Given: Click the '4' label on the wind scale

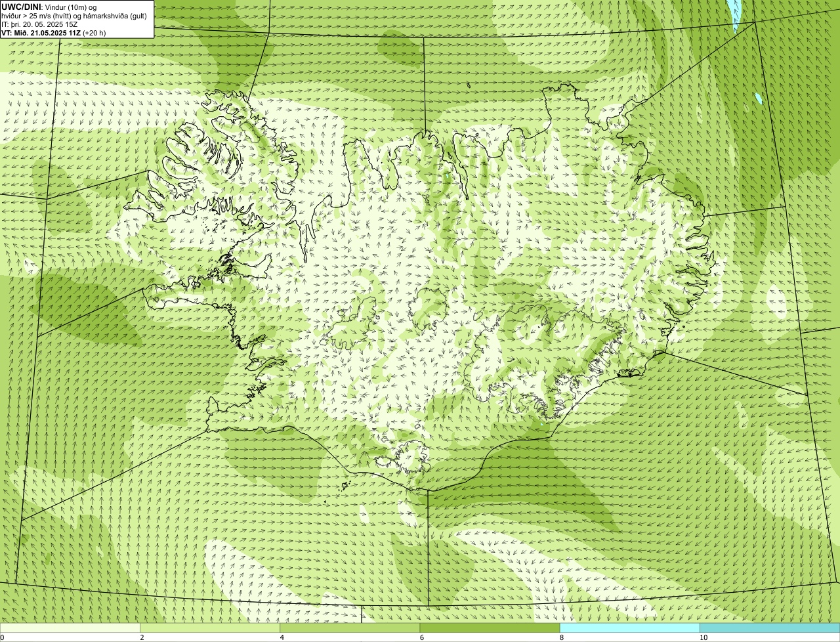Looking at the screenshot, I should (x=282, y=637).
